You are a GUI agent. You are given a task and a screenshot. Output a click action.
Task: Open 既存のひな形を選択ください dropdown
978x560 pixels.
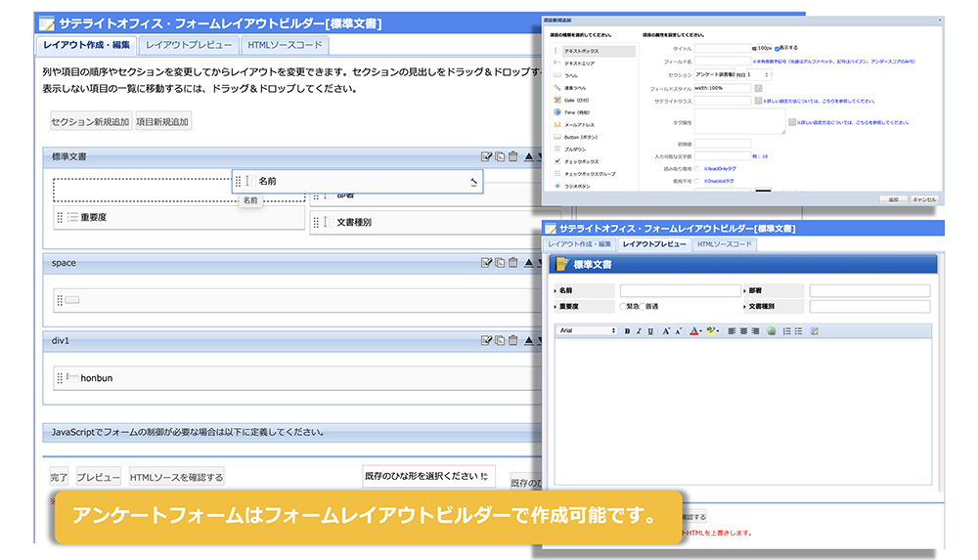(x=428, y=476)
